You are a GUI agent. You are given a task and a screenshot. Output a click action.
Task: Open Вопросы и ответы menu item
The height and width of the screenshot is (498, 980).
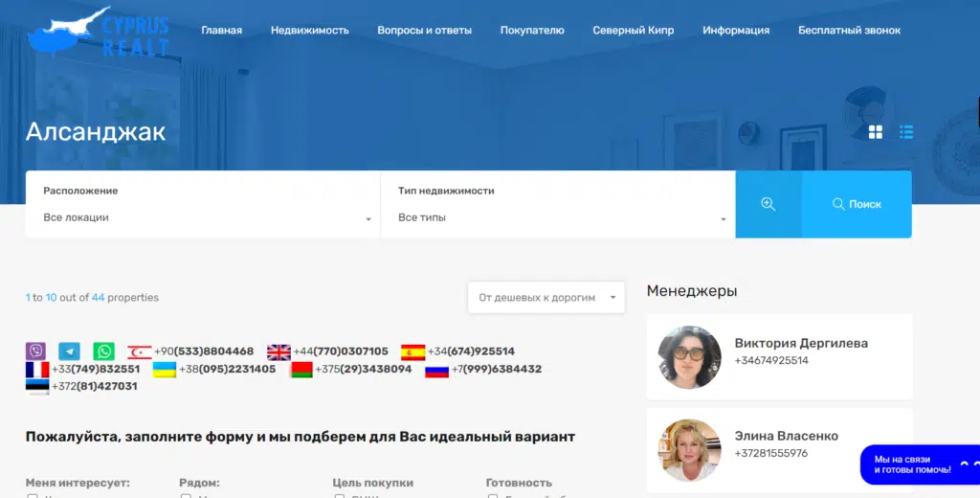(424, 30)
